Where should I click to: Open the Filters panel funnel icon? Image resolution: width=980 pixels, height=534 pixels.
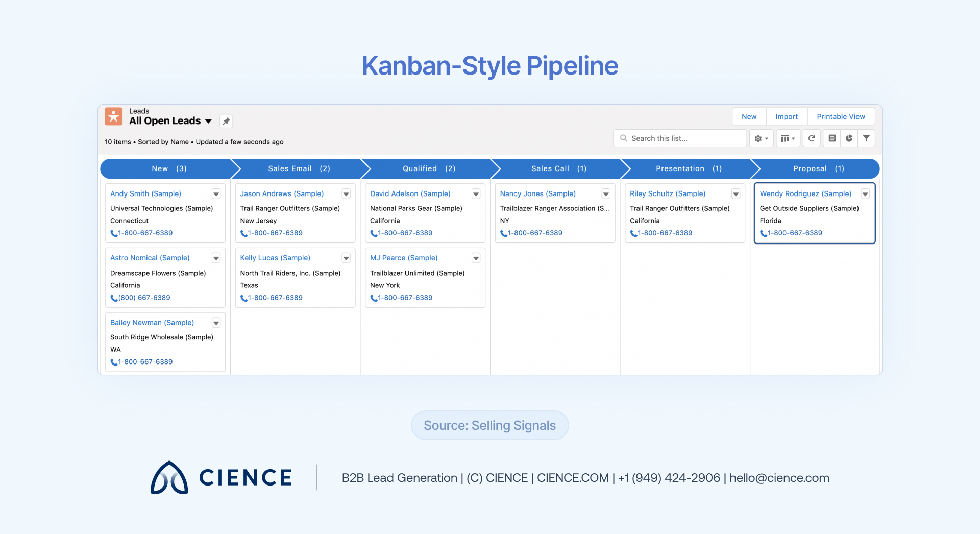click(x=866, y=138)
